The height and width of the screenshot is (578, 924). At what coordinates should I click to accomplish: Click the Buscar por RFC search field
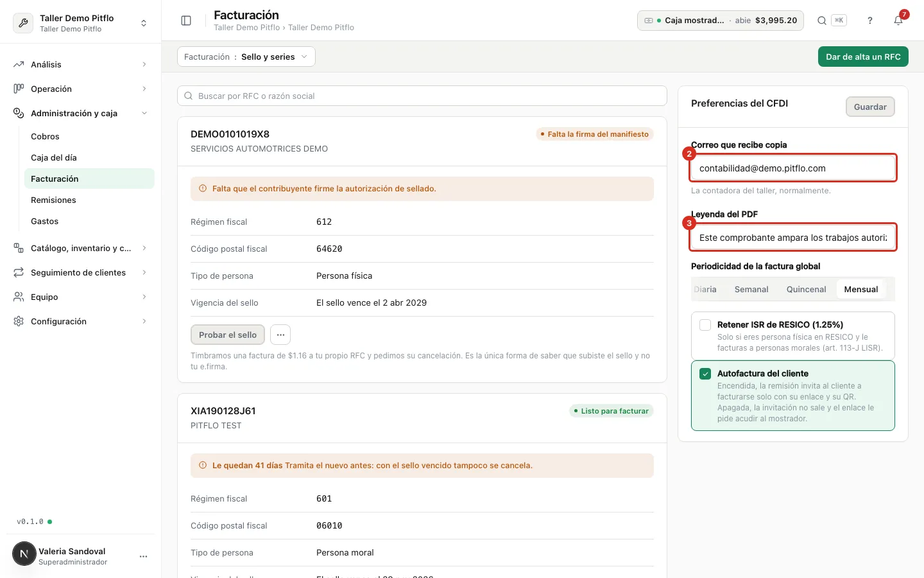pyautogui.click(x=422, y=96)
